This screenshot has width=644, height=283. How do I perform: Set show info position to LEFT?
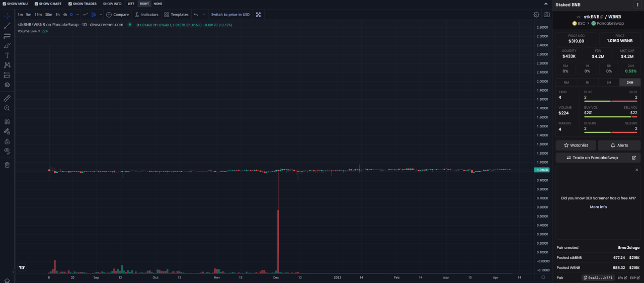[x=131, y=4]
